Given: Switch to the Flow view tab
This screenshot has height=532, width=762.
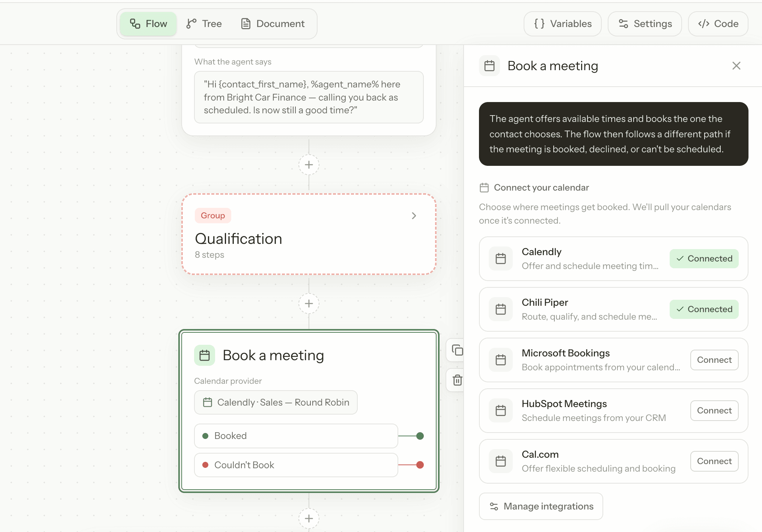Looking at the screenshot, I should coord(148,24).
